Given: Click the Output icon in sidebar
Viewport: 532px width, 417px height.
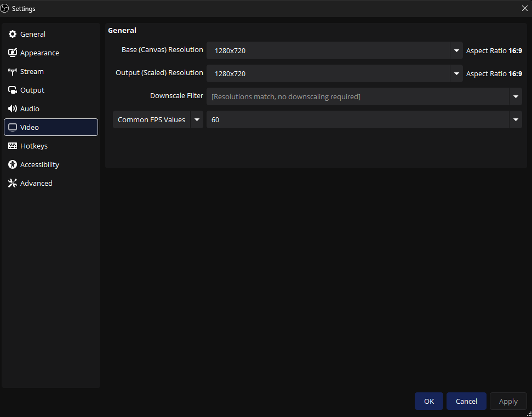Looking at the screenshot, I should pyautogui.click(x=13, y=90).
